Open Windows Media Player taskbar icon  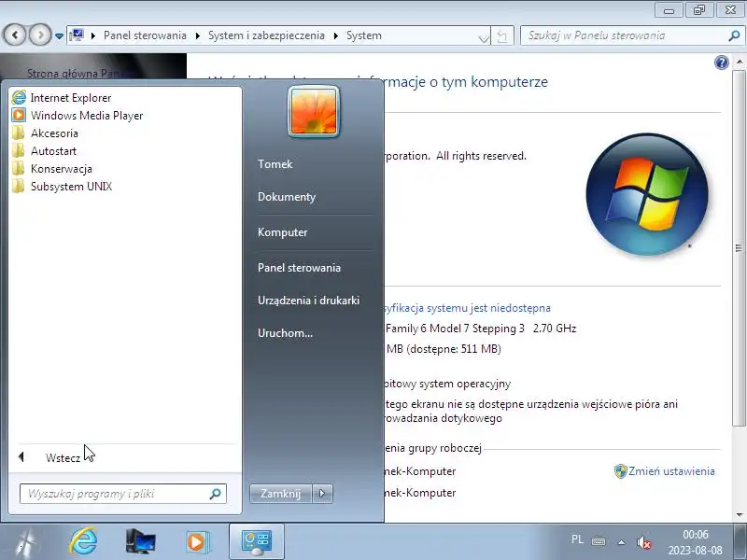[197, 542]
